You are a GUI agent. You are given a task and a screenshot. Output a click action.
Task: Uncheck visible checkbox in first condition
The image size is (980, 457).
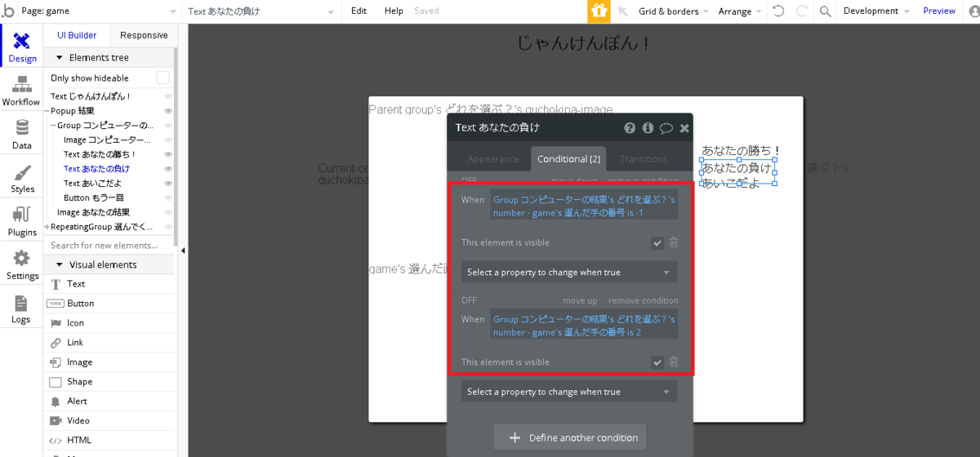(657, 242)
